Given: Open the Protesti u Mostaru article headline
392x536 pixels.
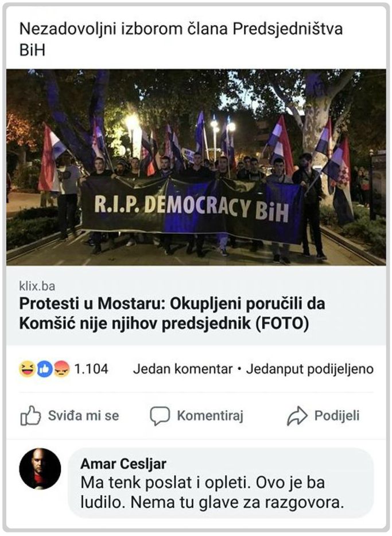Looking at the screenshot, I should [172, 313].
